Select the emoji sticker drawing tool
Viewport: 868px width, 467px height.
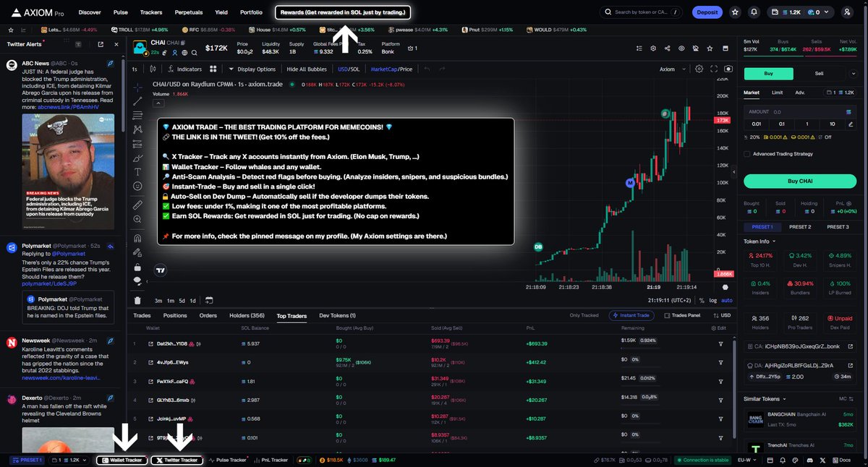[x=137, y=187]
